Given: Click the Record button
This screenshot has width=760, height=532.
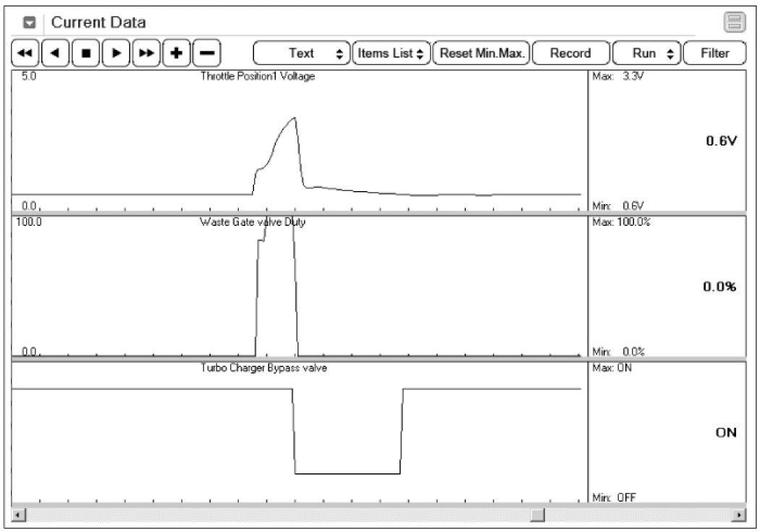Looking at the screenshot, I should click(570, 54).
